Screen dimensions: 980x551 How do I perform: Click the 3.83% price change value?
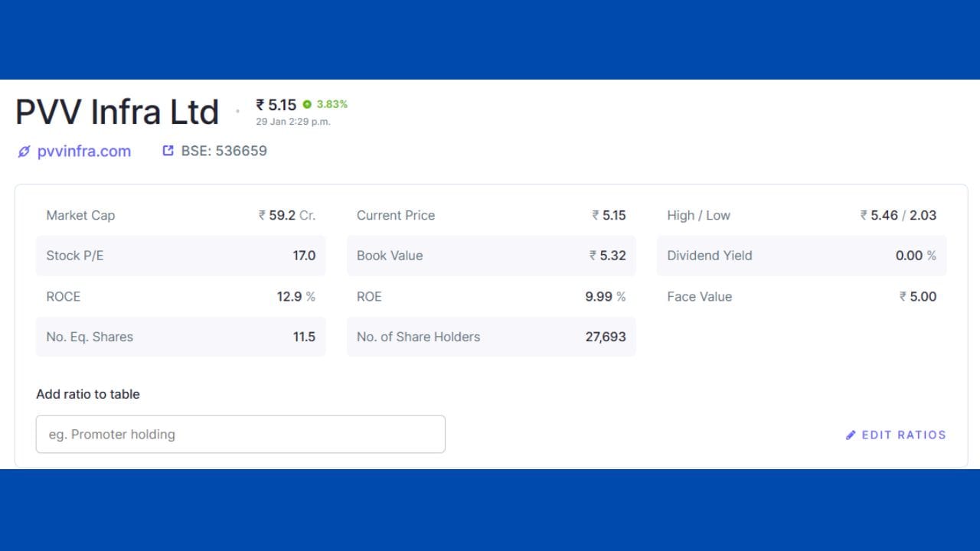332,104
